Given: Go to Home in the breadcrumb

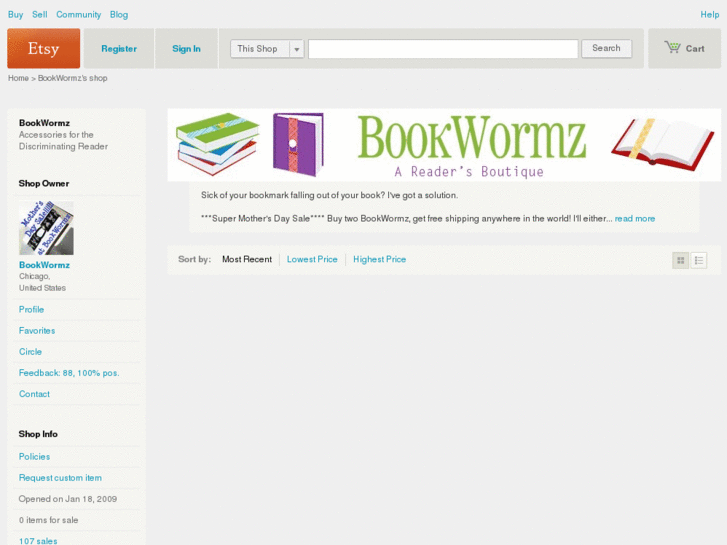Looking at the screenshot, I should point(18,78).
